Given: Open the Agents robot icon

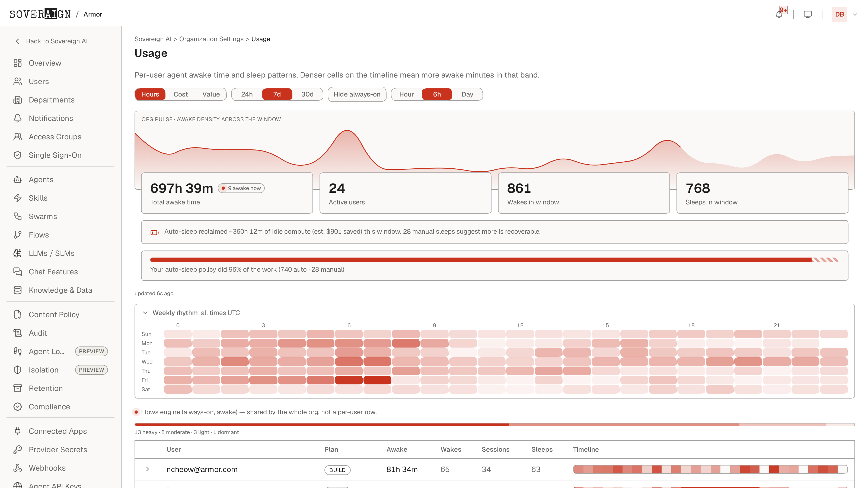Looking at the screenshot, I should [18, 179].
